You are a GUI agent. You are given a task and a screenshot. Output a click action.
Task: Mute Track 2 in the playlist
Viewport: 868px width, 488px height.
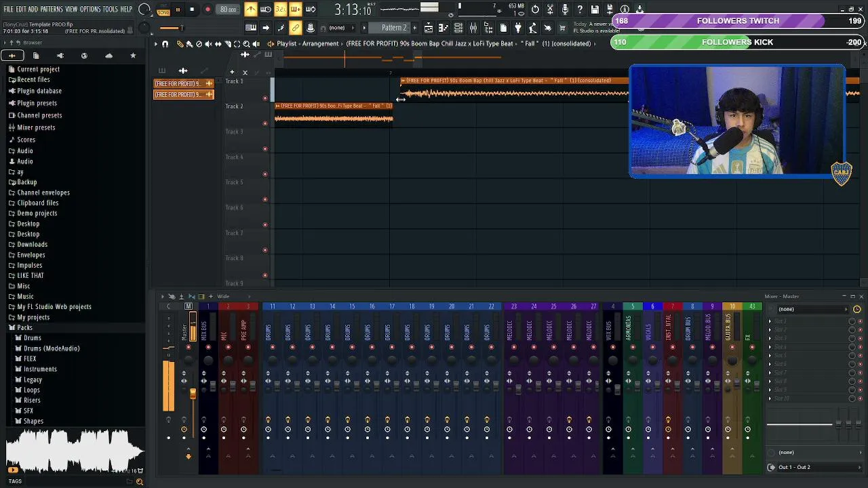click(x=265, y=123)
